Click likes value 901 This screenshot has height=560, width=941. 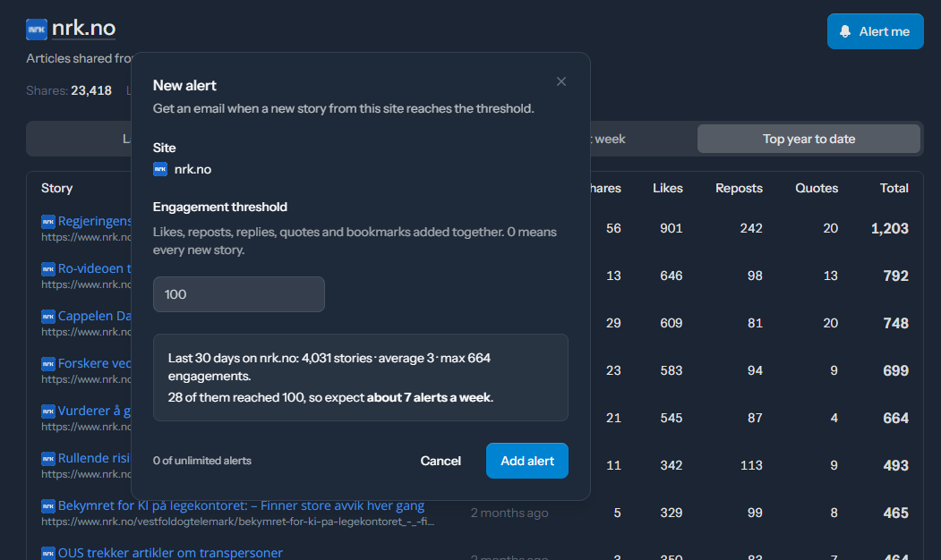point(671,228)
